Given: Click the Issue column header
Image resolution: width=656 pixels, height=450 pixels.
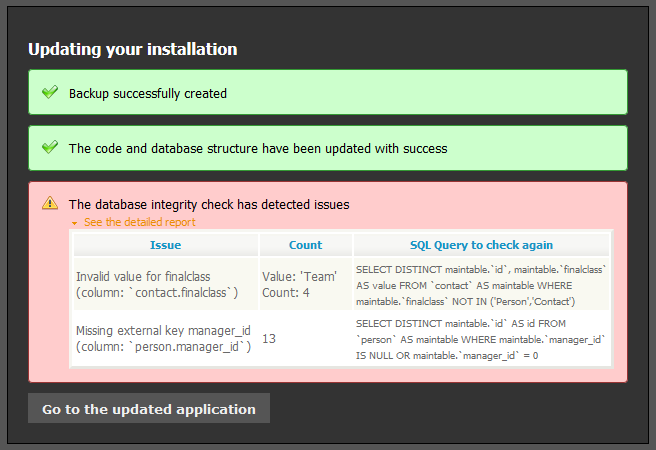Looking at the screenshot, I should (x=165, y=245).
